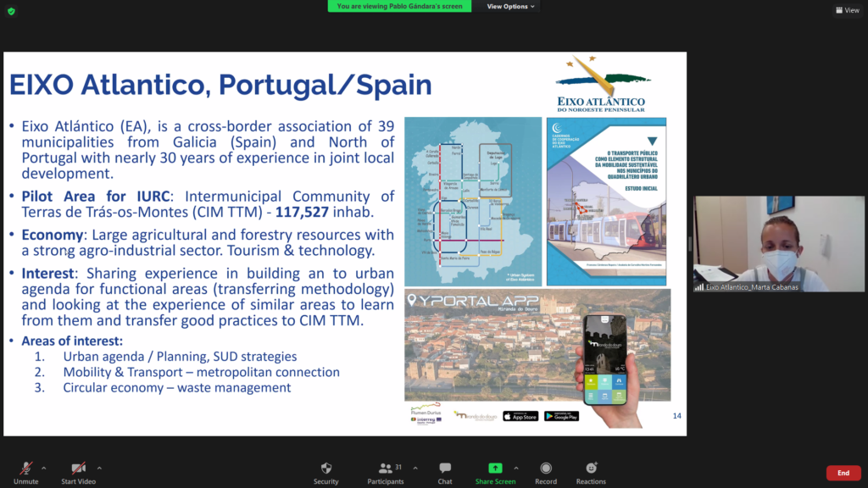
Task: Expand the audio settings arrow beside Unmute
Action: coord(44,468)
